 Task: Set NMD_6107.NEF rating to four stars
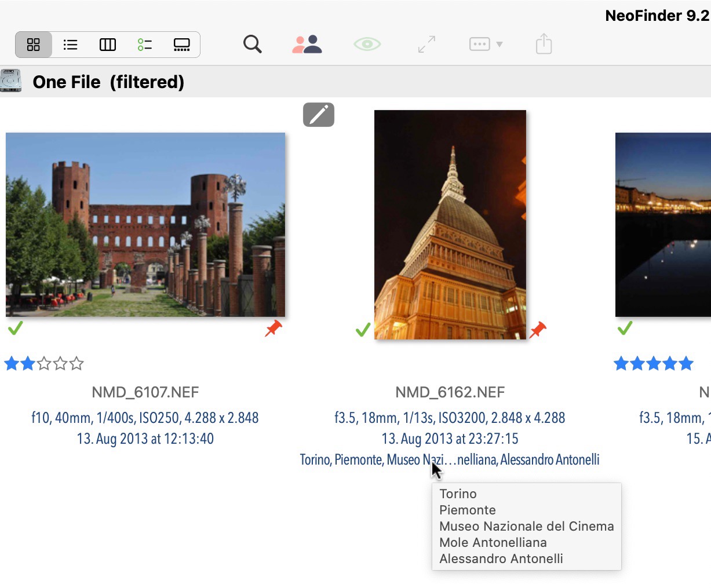60,364
